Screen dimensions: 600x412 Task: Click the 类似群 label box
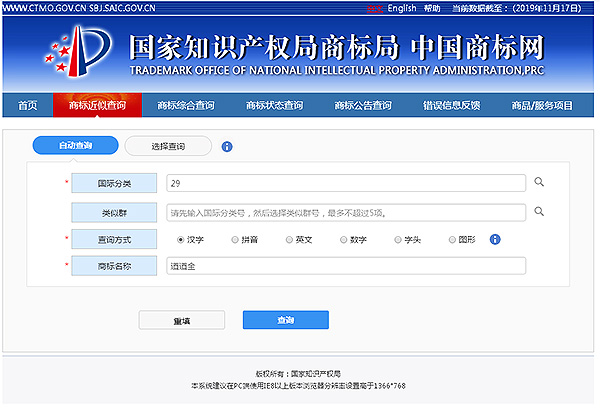pos(114,213)
